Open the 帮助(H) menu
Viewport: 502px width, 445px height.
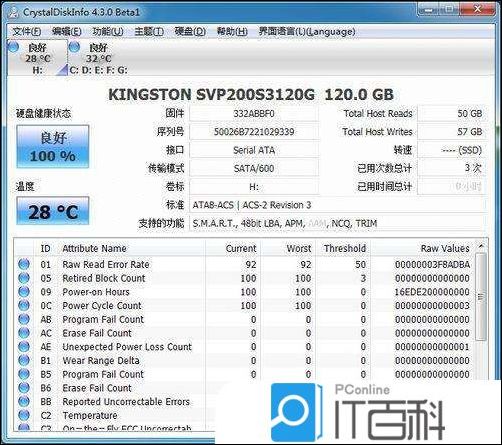click(232, 31)
